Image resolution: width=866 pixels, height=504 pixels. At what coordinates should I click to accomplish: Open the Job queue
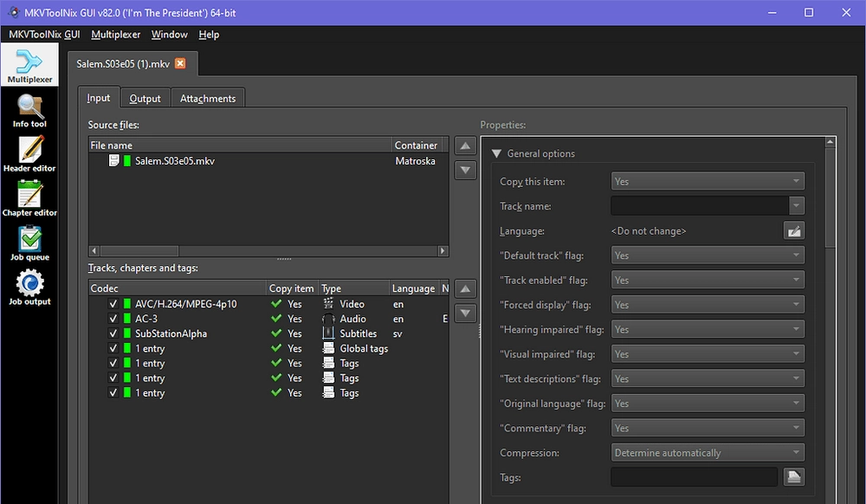point(29,243)
